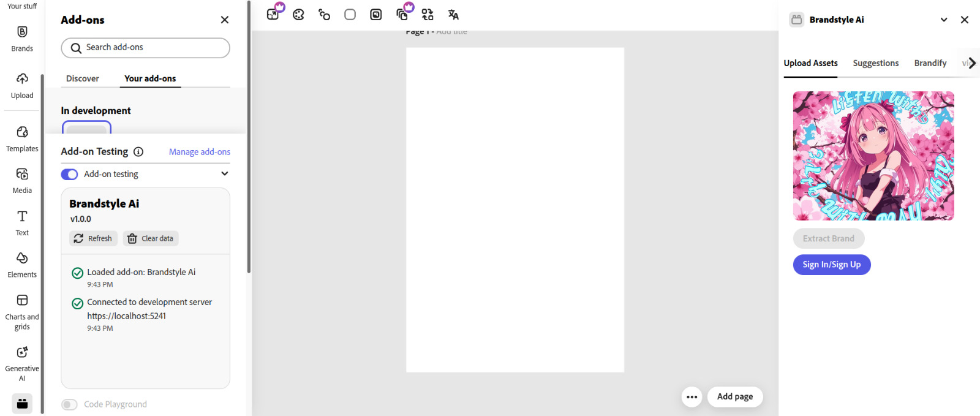980x416 pixels.
Task: Select the Animation icon in toolbar
Action: click(x=325, y=15)
